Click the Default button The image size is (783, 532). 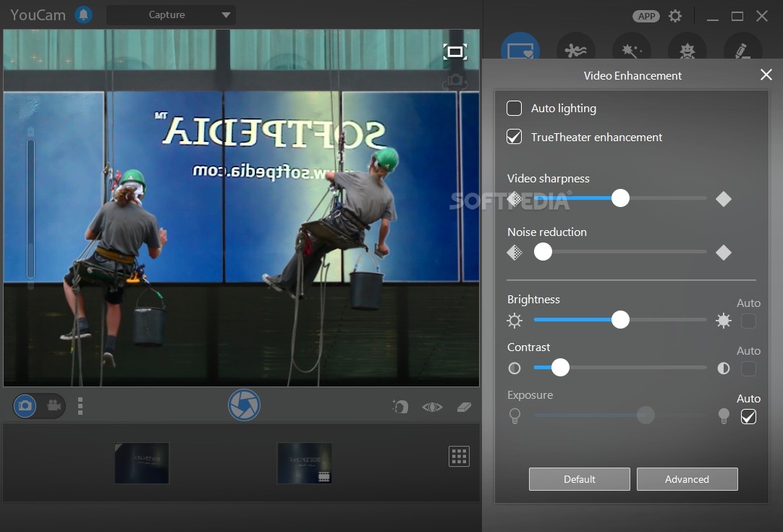pos(579,479)
